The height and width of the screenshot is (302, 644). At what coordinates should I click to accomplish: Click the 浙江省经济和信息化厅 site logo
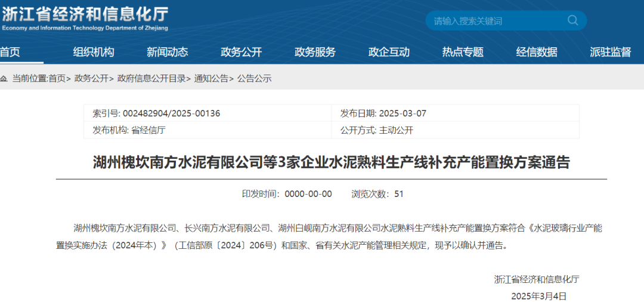coord(85,18)
